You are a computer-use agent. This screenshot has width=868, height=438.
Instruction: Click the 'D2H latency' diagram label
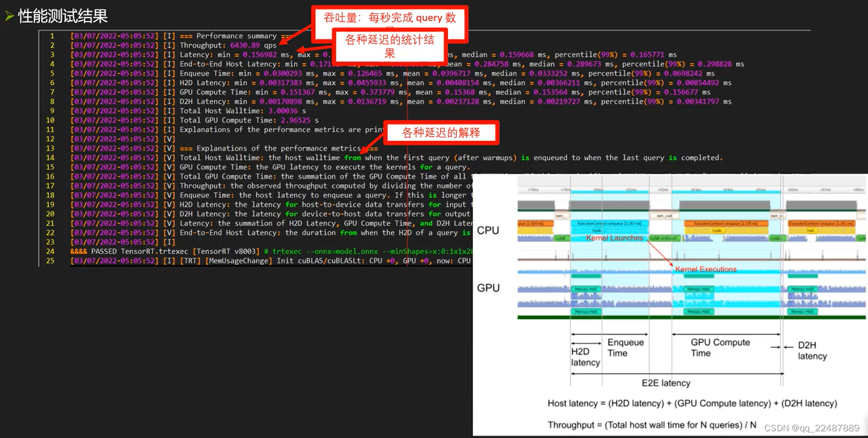click(x=812, y=351)
